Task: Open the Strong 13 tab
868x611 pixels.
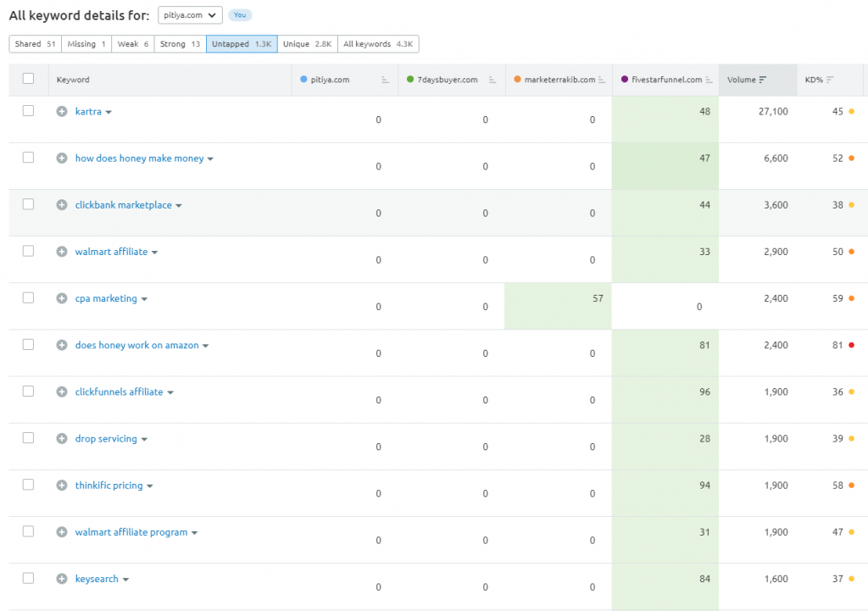Action: 180,44
